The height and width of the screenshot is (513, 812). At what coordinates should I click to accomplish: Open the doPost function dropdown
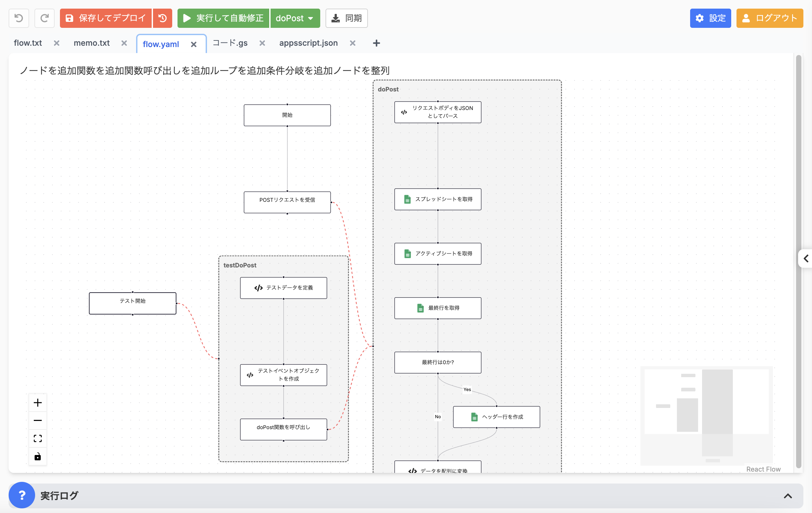295,18
